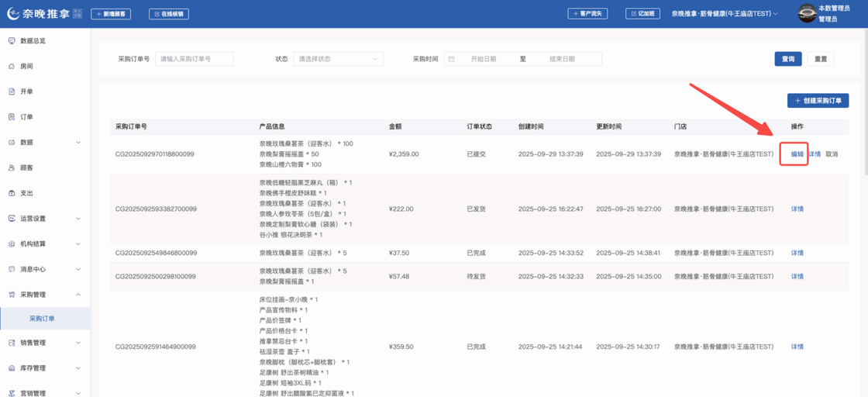Click the 房间 house icon in sidebar
The image size is (868, 397).
(12, 67)
